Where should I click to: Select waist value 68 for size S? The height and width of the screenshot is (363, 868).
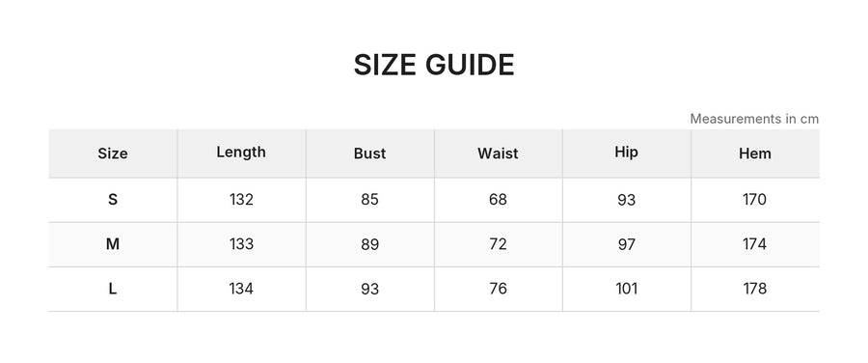tap(499, 200)
